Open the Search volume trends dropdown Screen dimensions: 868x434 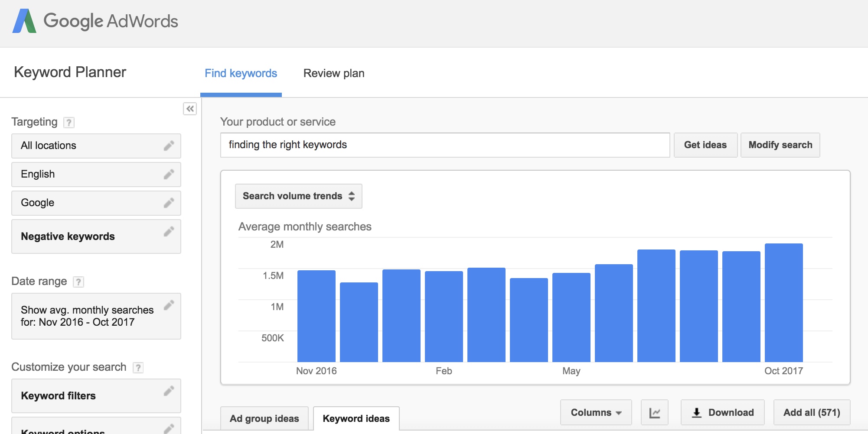point(299,196)
